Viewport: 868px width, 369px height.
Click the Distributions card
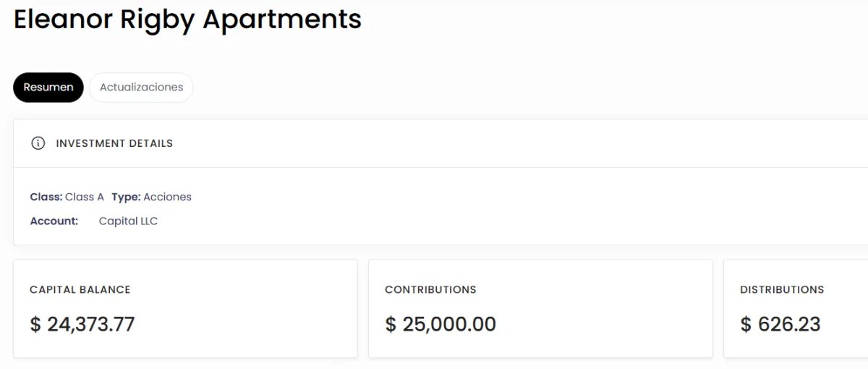(x=796, y=308)
